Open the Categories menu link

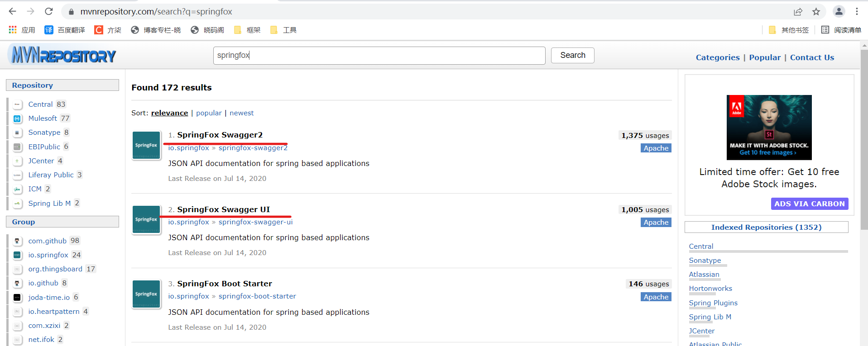pyautogui.click(x=718, y=57)
